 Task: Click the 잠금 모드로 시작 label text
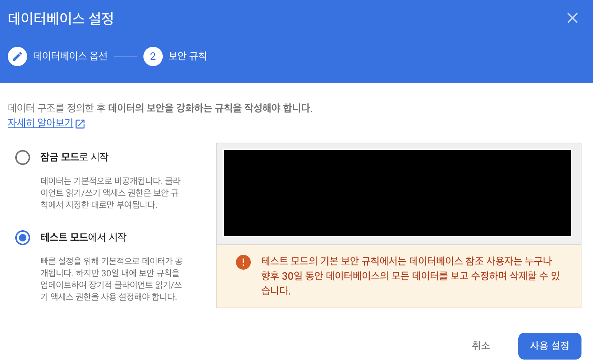74,157
